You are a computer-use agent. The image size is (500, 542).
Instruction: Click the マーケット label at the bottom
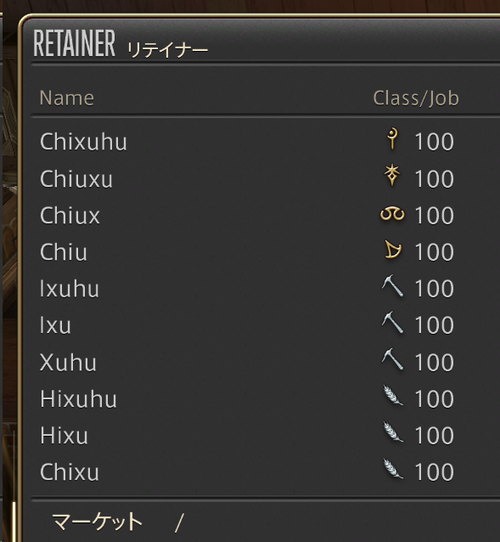[x=97, y=521]
